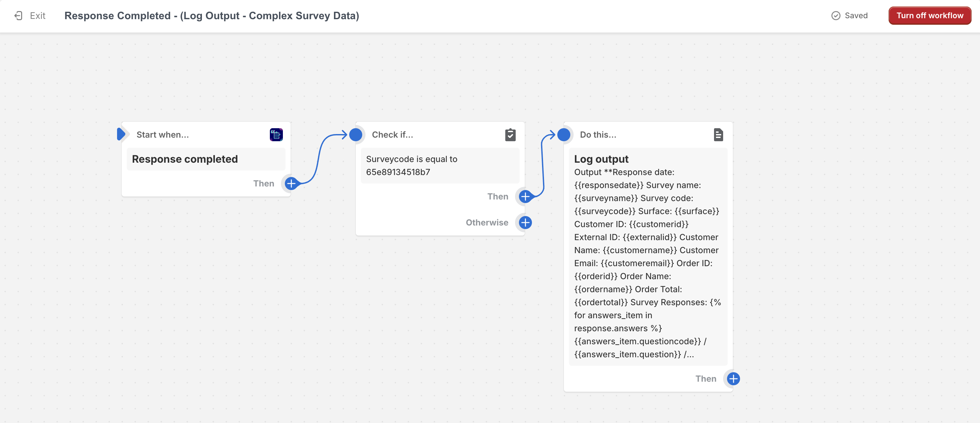
Task: Click Then label on Start when card
Action: coord(264,184)
